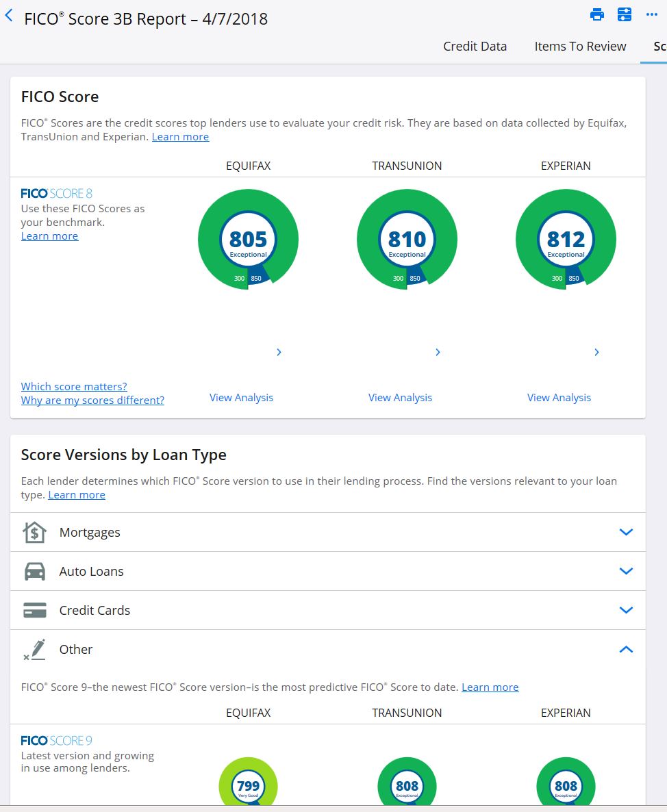Open View Analysis for TransUnion

coord(401,398)
